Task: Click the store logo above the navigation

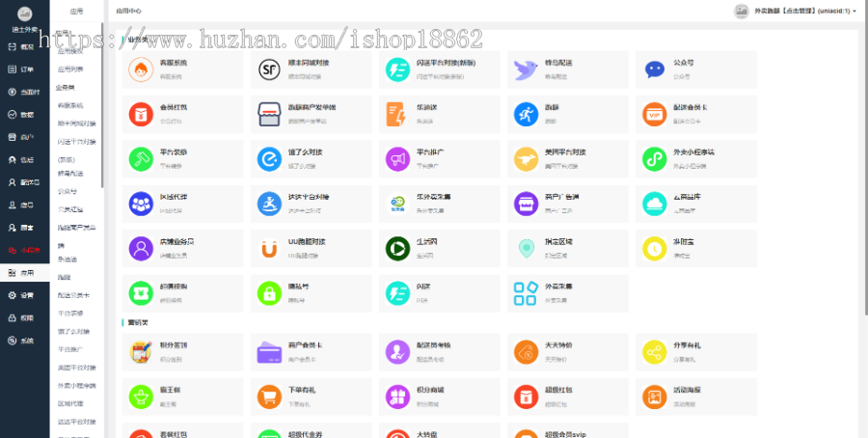Action: 24,14
